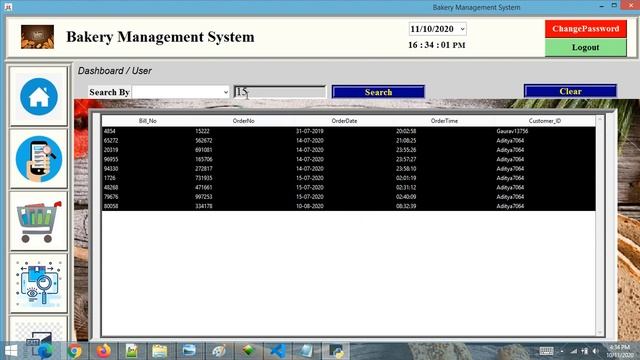Sort by OrderTime column header
This screenshot has height=360, width=640.
point(444,121)
